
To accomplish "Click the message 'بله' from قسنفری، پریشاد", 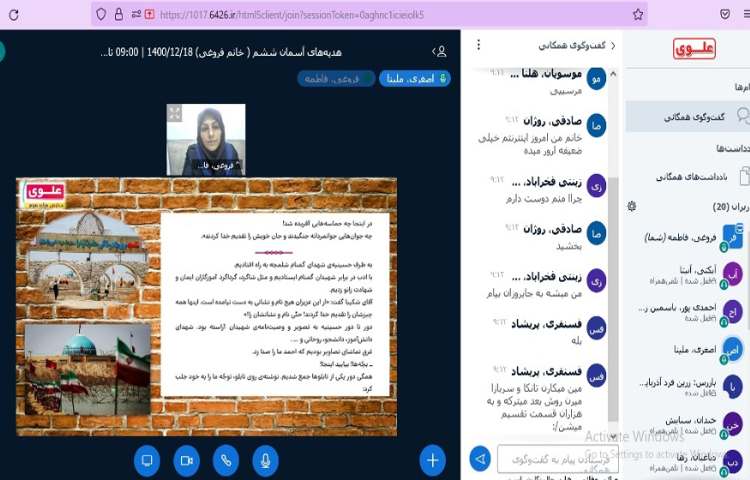I will pos(576,341).
